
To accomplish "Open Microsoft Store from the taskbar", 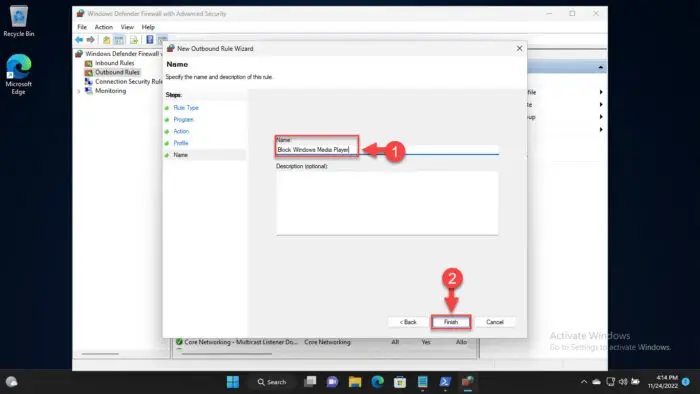I will pyautogui.click(x=400, y=382).
